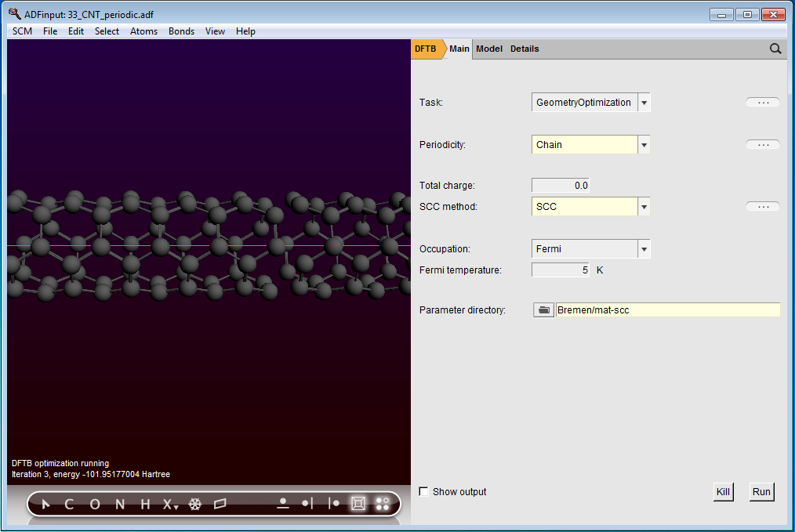Open Periodicity details with the ellipsis button
This screenshot has height=532, width=795.
coord(763,145)
